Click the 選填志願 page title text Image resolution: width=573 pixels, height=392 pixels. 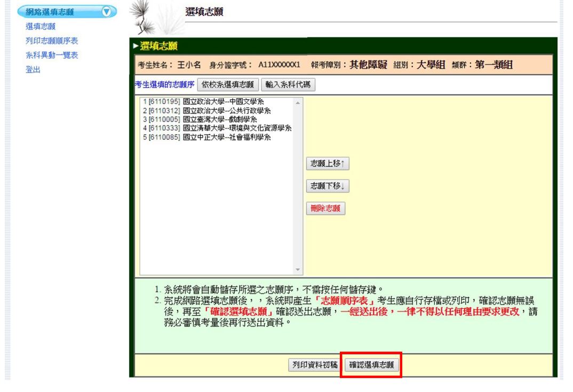point(204,12)
